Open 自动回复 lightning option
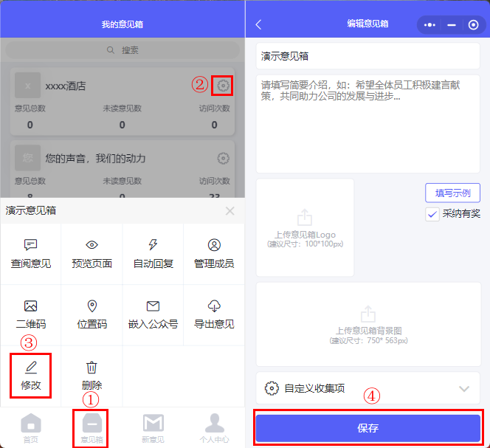This screenshot has width=490, height=448. [153, 254]
